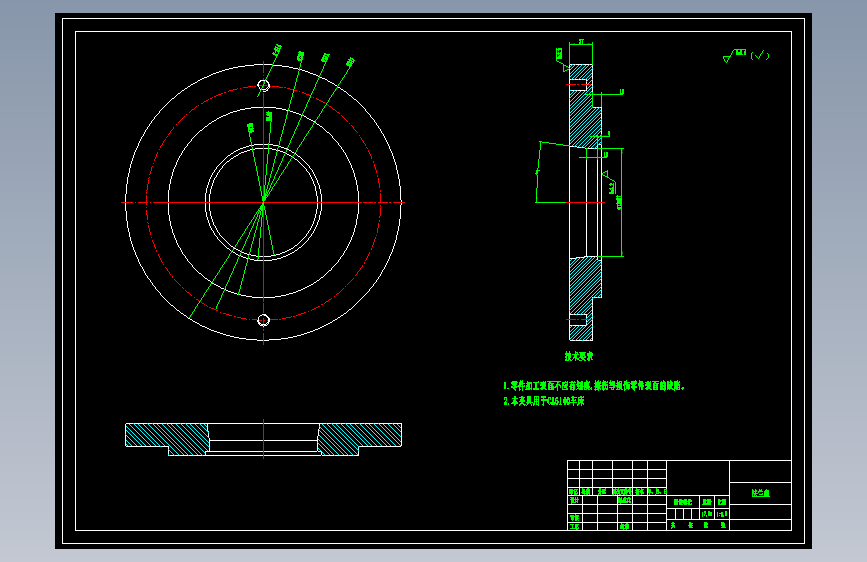This screenshot has height=562, width=867.
Task: Click the 工艺 label in the title block
Action: (574, 527)
